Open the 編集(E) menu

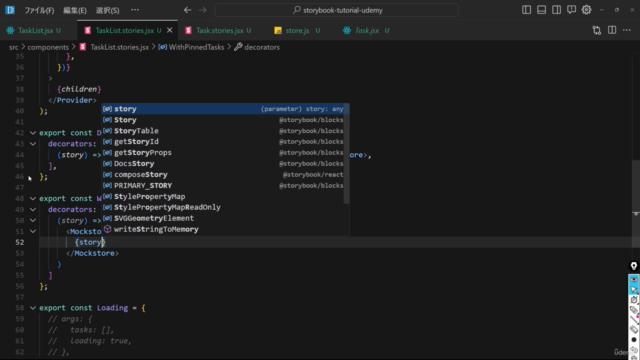(x=75, y=10)
